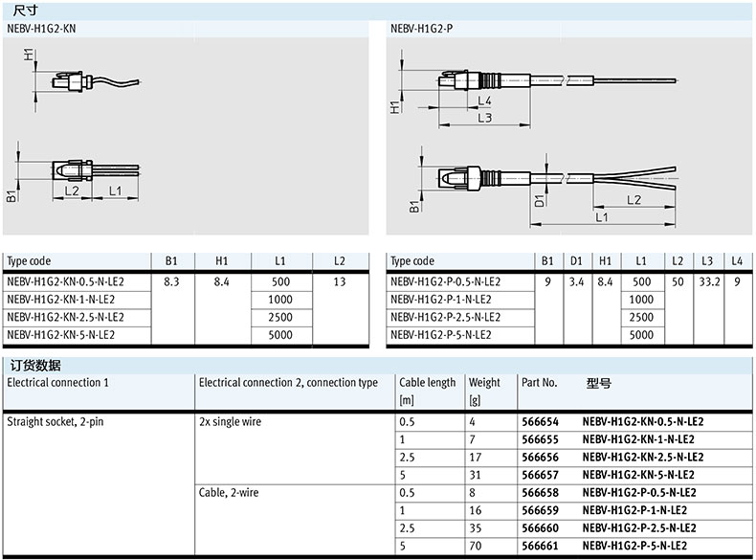Screen dimensions: 756x560
Task: Click the 尺寸 section header
Action: (21, 9)
